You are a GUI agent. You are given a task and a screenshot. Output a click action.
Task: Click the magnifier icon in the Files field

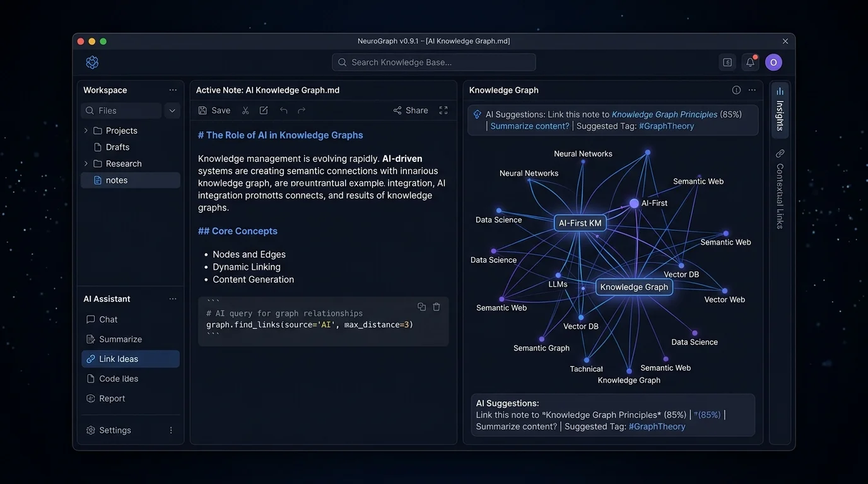click(x=90, y=110)
